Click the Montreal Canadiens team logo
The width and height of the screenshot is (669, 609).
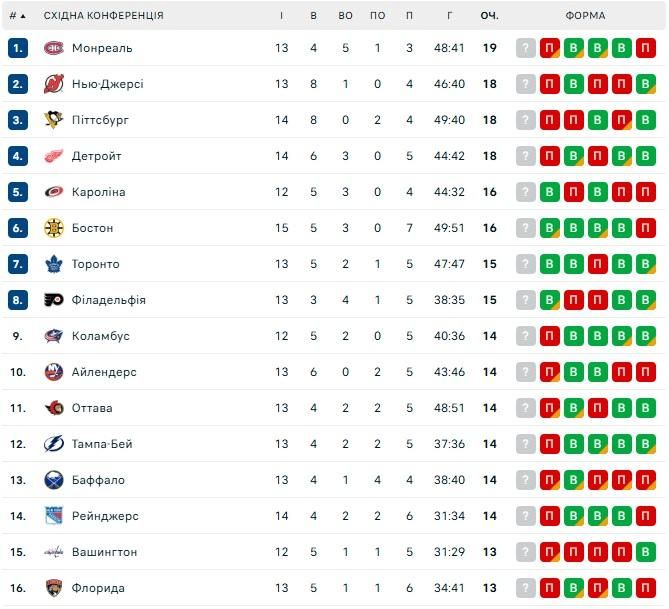pyautogui.click(x=54, y=48)
